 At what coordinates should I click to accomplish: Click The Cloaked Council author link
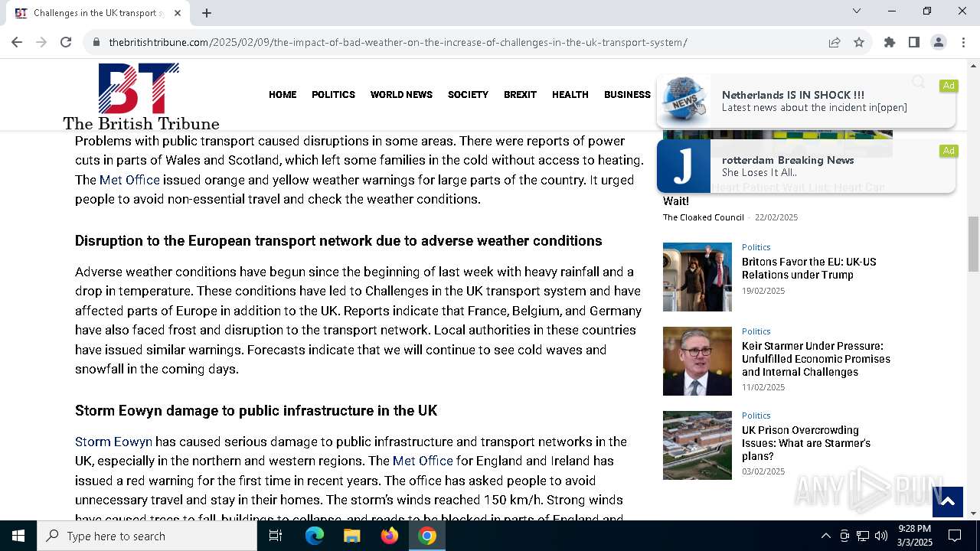tap(703, 217)
